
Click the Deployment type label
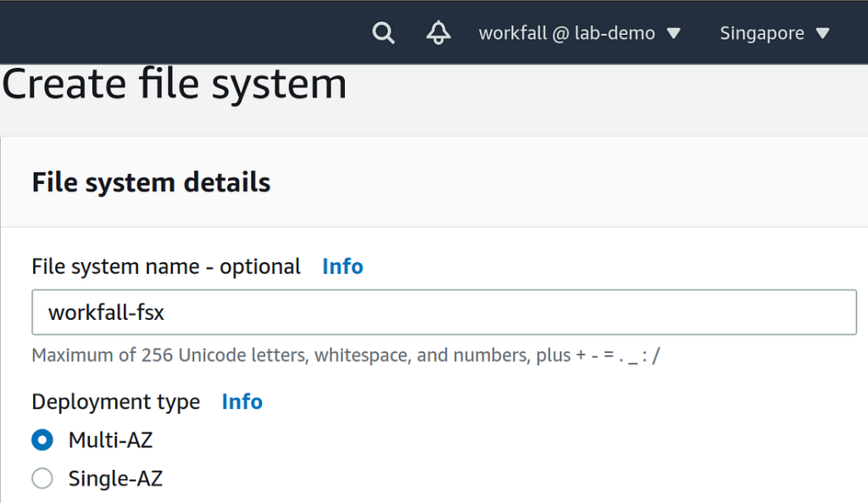(x=116, y=402)
